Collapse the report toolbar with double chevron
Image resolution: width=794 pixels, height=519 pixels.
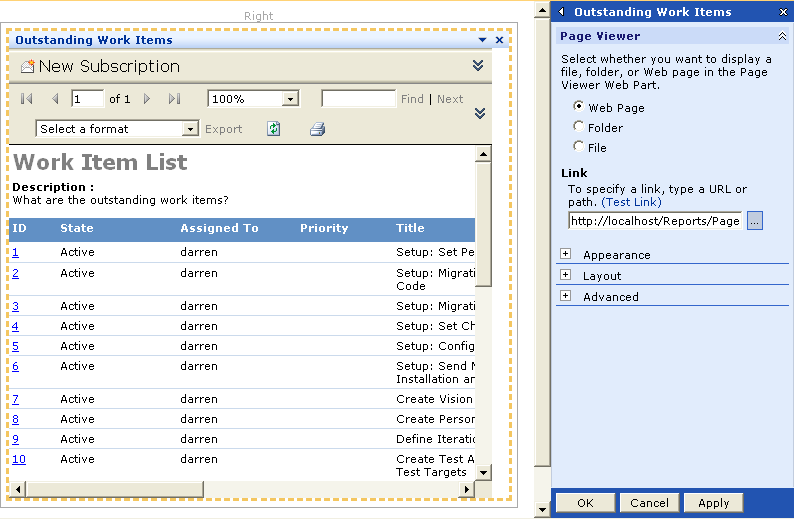pyautogui.click(x=479, y=113)
